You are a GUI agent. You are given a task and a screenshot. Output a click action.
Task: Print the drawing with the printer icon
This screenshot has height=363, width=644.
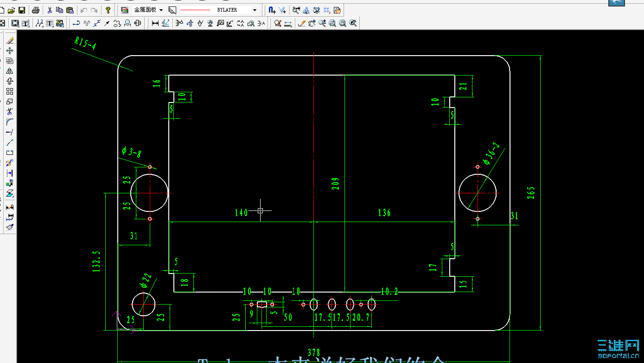tap(36, 10)
